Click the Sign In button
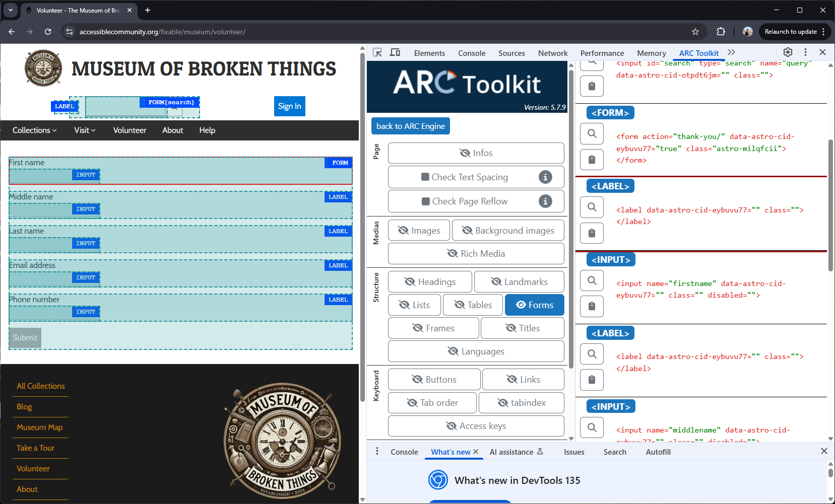835x504 pixels. tap(290, 106)
